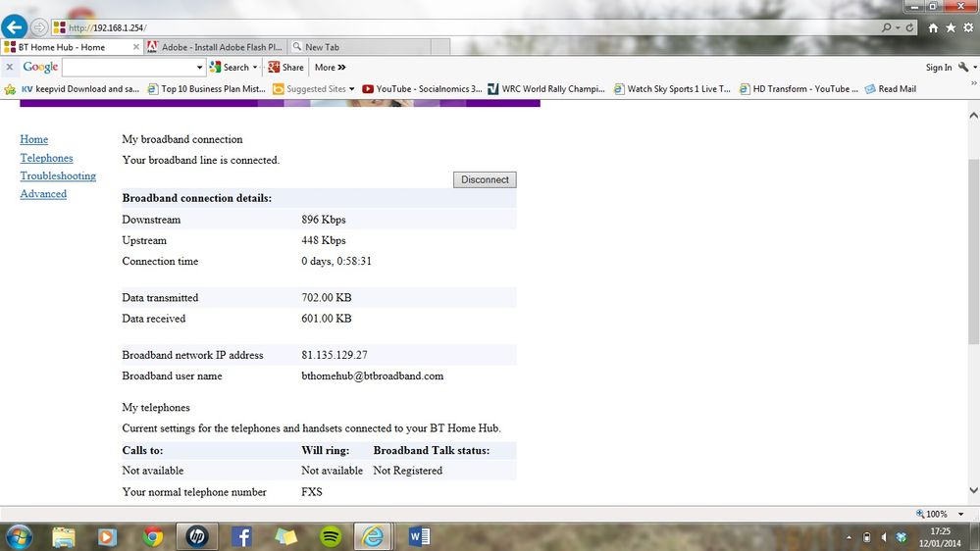The image size is (980, 551).
Task: Go to browser home page icon
Action: tap(933, 27)
